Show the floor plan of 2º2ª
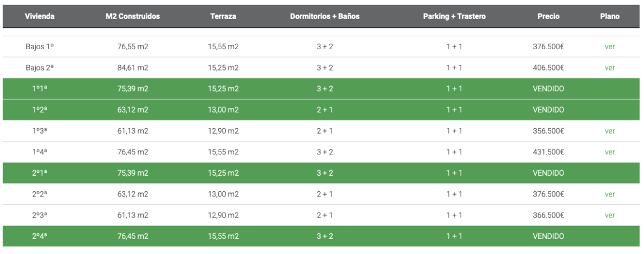 click(609, 194)
